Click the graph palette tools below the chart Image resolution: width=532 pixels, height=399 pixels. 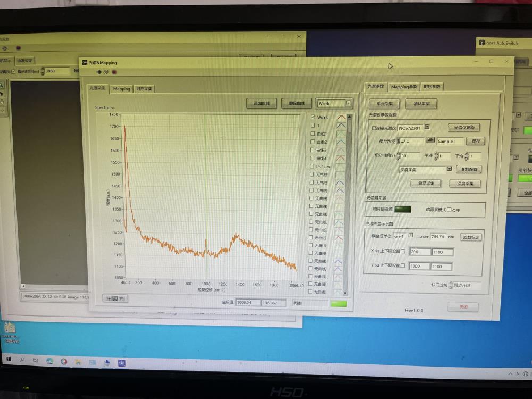(115, 299)
